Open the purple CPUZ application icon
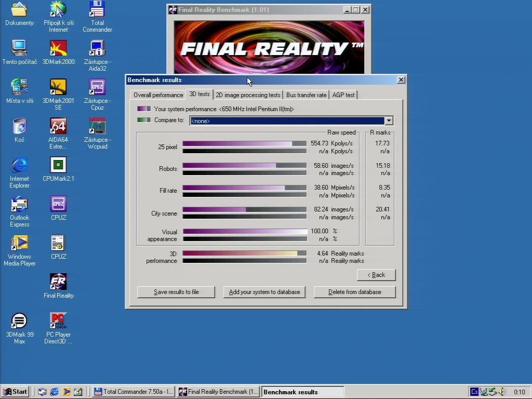 point(58,208)
